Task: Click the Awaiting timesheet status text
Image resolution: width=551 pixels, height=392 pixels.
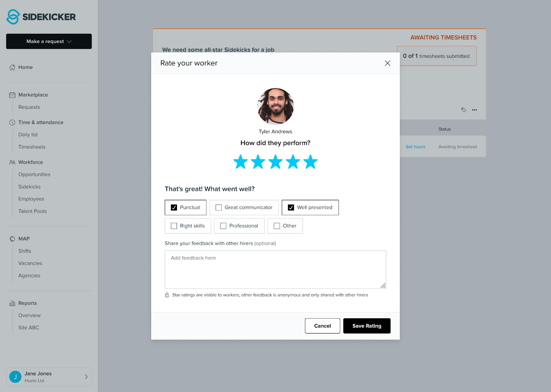Action: [458, 147]
